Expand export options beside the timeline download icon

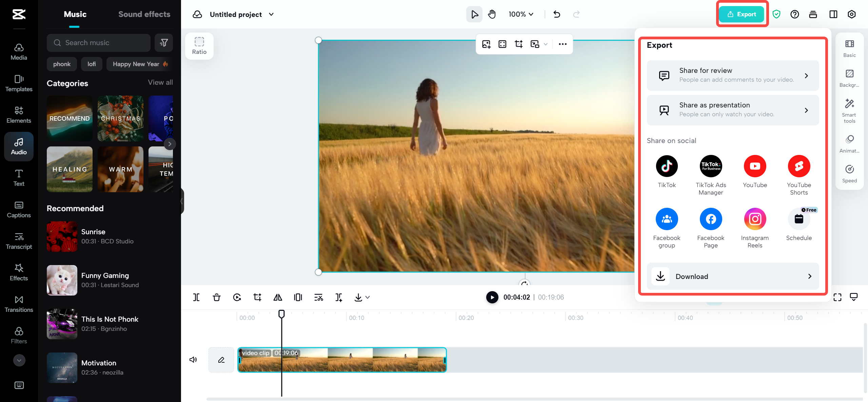(368, 297)
